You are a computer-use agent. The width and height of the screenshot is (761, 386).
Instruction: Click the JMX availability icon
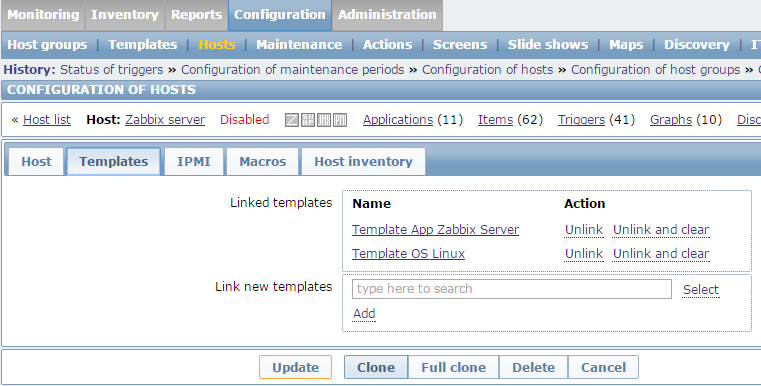point(324,119)
